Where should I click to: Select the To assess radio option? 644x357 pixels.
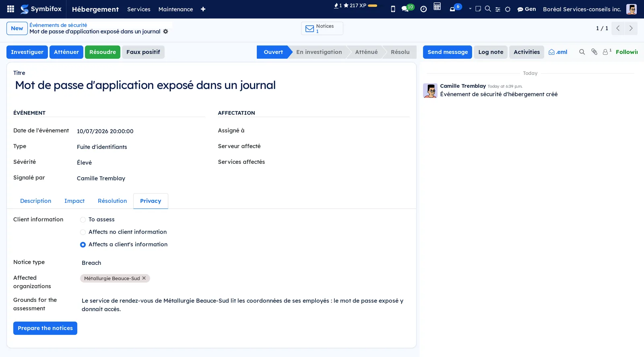tap(83, 220)
